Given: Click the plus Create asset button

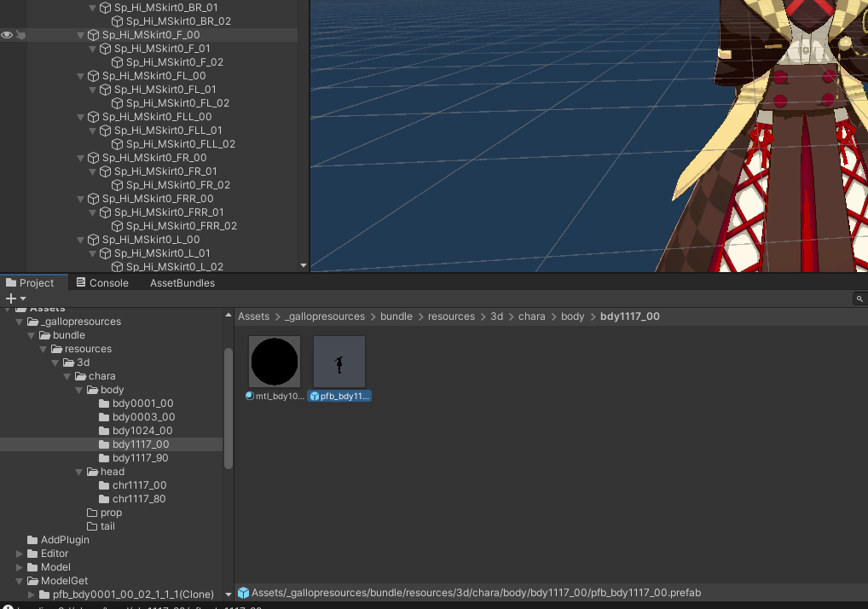Looking at the screenshot, I should (x=10, y=299).
